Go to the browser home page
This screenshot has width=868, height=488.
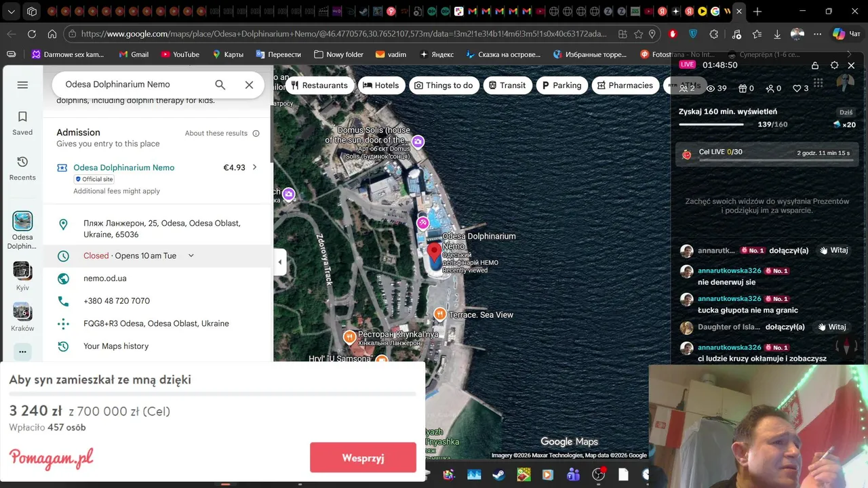52,34
